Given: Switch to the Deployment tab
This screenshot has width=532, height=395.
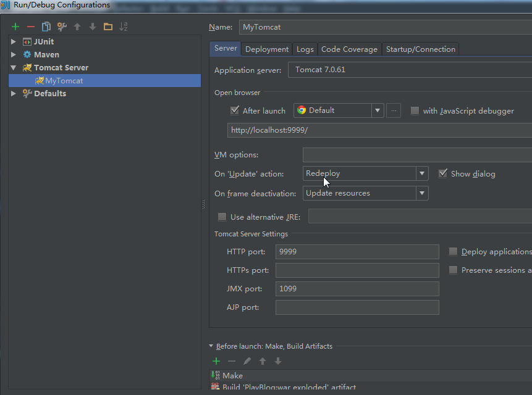Looking at the screenshot, I should click(267, 49).
